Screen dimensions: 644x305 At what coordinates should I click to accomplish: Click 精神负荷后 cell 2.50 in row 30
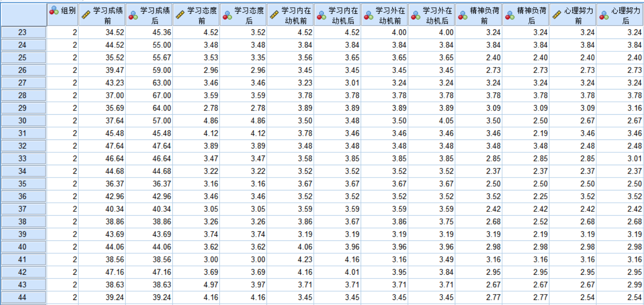(526, 121)
